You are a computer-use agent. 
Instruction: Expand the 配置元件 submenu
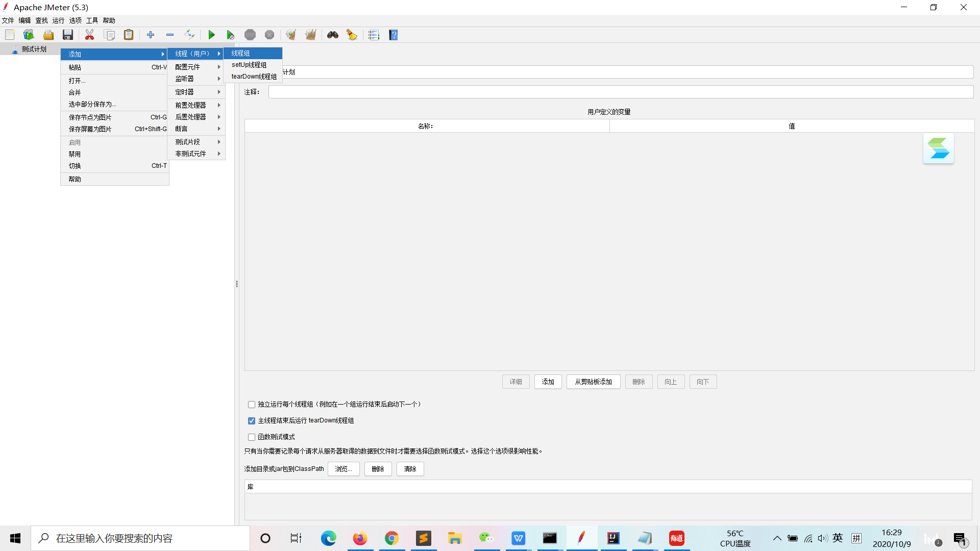[197, 67]
